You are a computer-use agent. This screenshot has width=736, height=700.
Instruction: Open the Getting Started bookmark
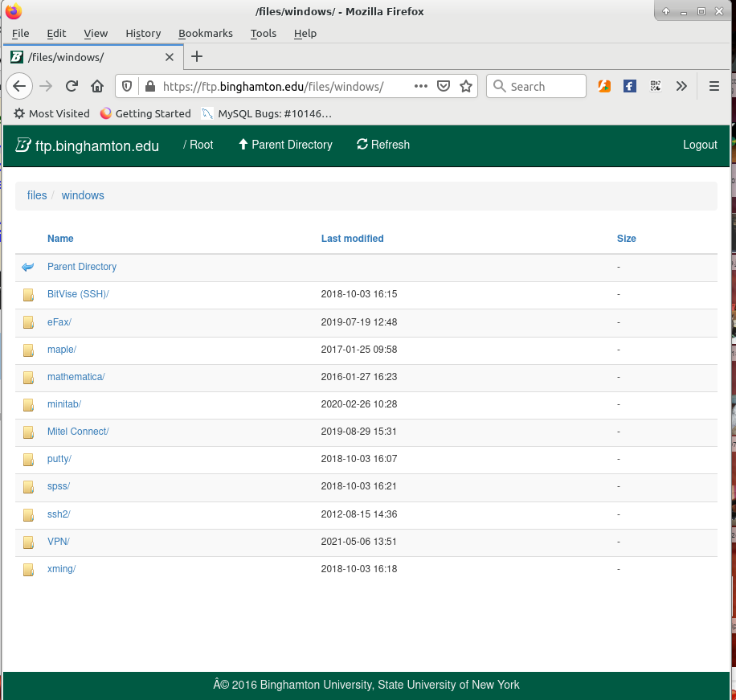(x=145, y=113)
